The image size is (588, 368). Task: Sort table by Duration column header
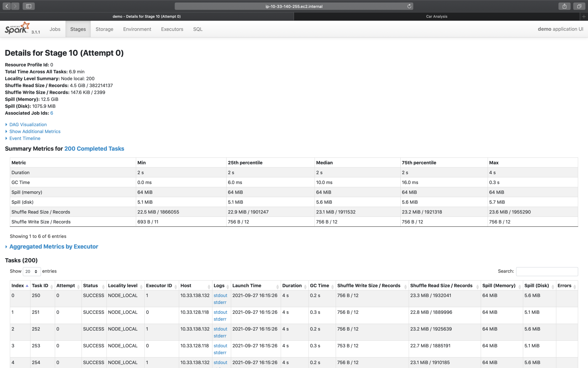(x=292, y=286)
